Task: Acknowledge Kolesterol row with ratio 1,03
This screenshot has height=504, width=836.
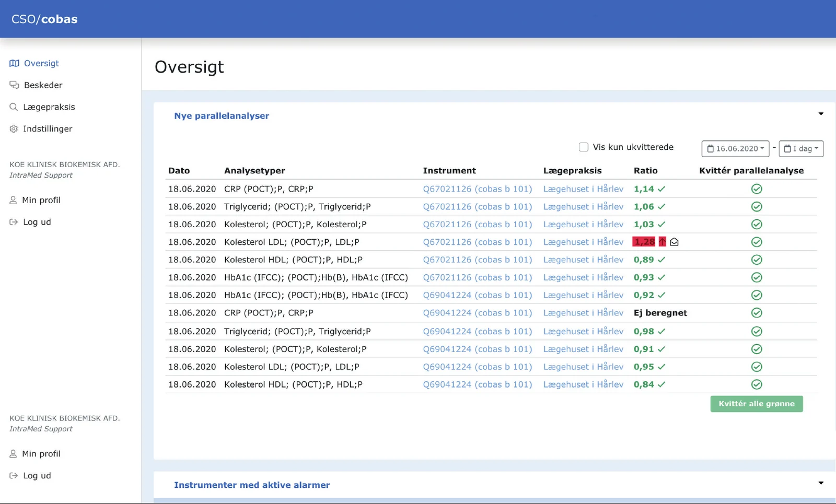Action: click(x=756, y=225)
